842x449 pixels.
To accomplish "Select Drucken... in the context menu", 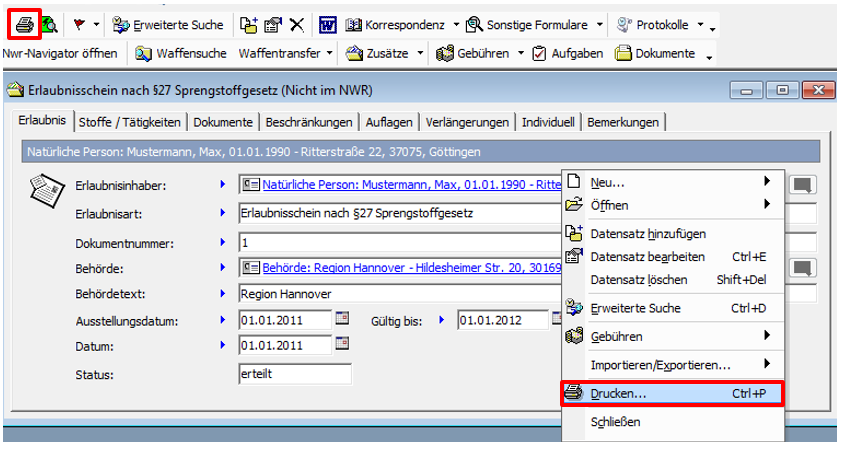I will coord(618,394).
